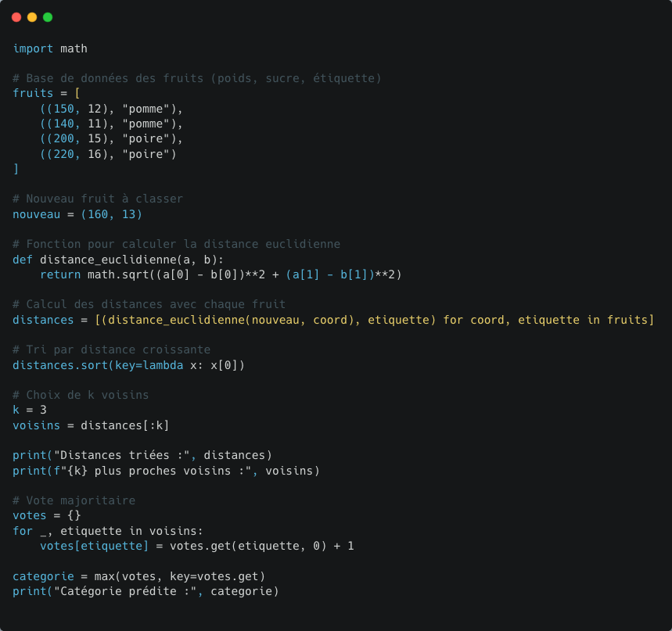Click the 'fruits' variable in its list declaration
This screenshot has height=631, width=672.
pos(33,93)
